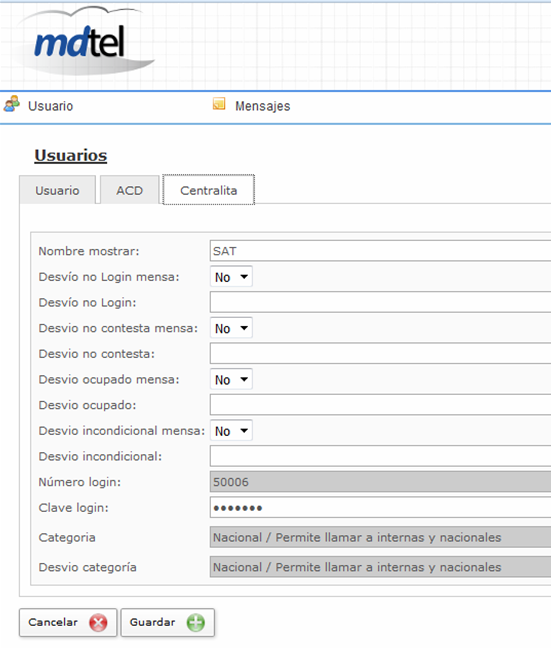Screen dimensions: 551x648
Task: Open the Desvio ocupado mensa dropdown
Action: 231,379
